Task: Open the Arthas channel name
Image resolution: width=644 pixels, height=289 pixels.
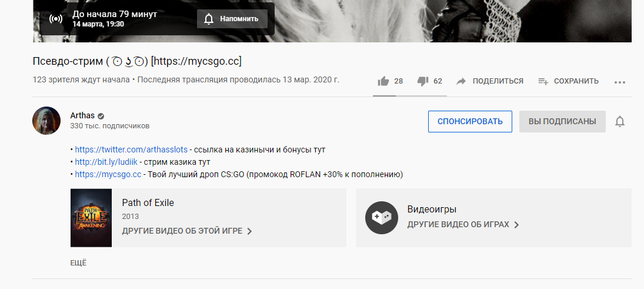Action: (82, 115)
